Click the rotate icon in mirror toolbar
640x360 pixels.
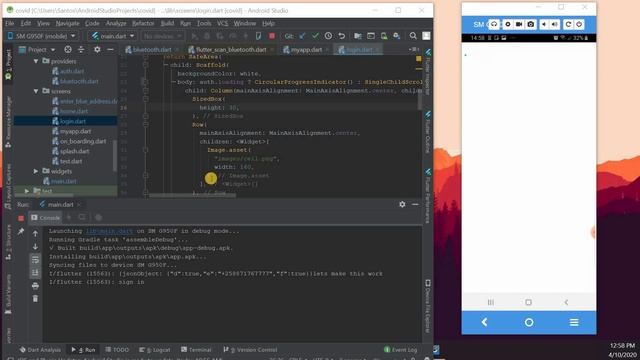click(x=568, y=24)
